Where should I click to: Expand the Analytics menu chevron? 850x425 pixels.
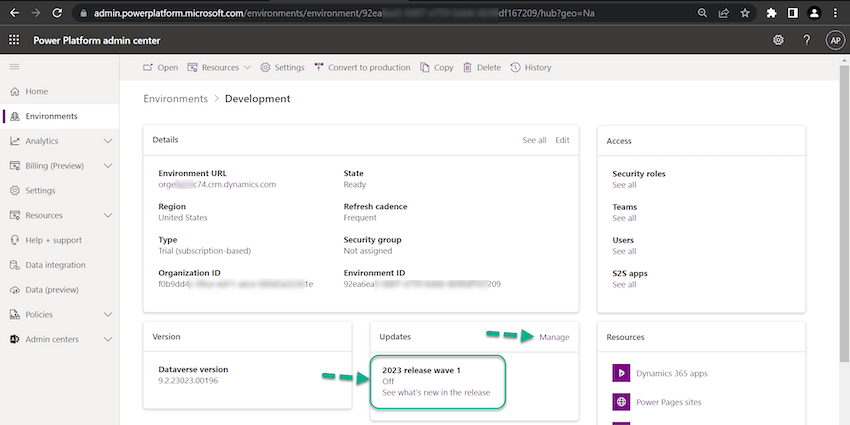108,141
